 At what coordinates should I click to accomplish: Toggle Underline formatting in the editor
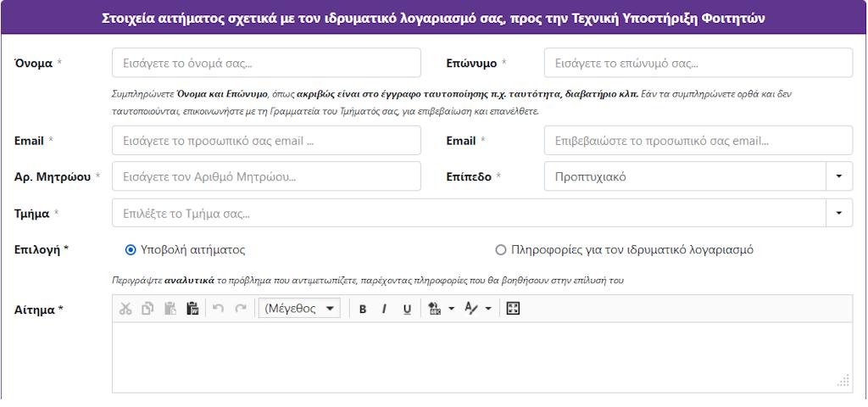(x=407, y=309)
